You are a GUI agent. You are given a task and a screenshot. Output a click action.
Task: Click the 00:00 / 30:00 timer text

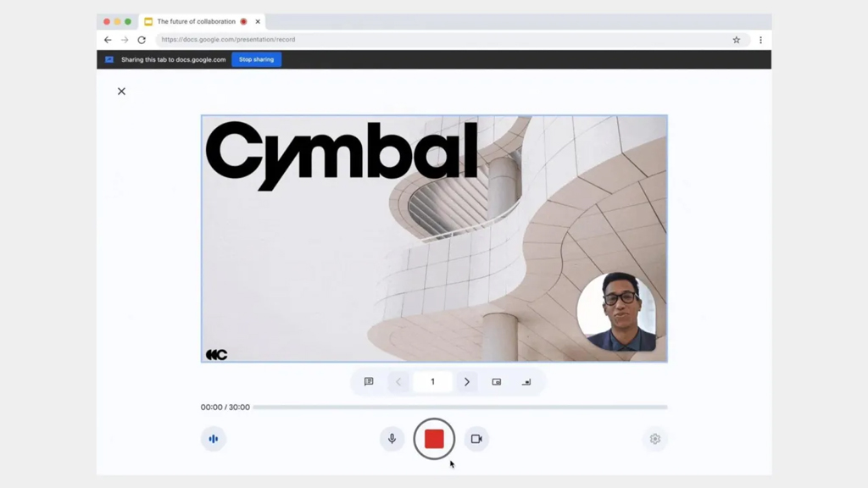pyautogui.click(x=225, y=408)
